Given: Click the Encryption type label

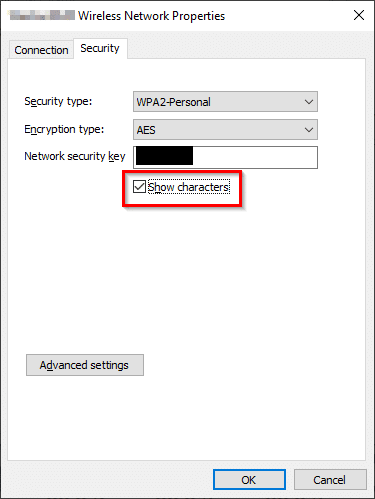Looking at the screenshot, I should coord(64,129).
